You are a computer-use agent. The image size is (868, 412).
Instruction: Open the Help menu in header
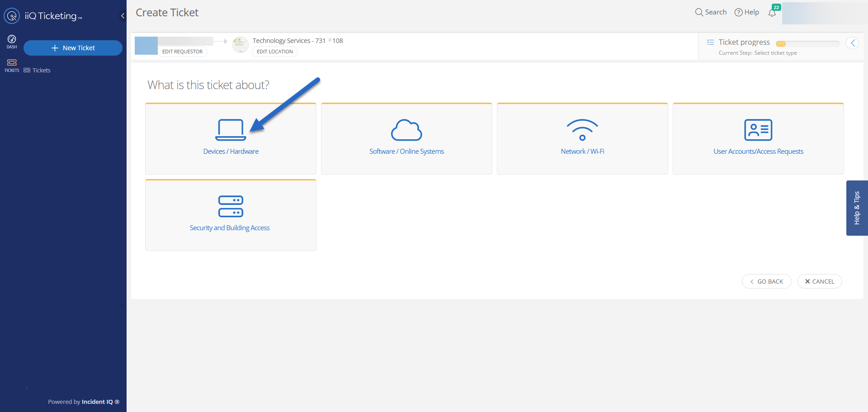pyautogui.click(x=747, y=12)
